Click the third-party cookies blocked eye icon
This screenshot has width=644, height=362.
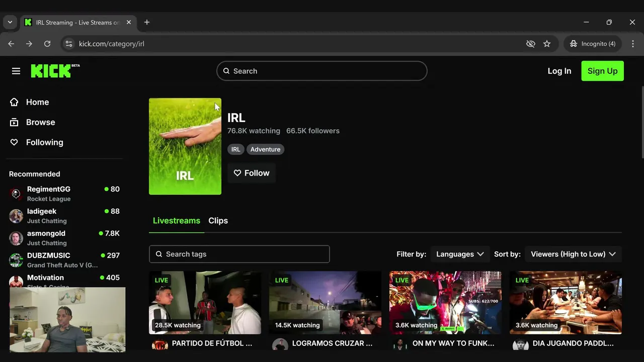(530, 44)
